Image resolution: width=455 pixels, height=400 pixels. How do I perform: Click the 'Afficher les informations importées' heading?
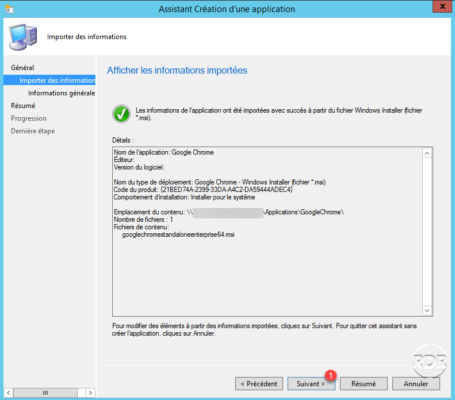click(x=177, y=70)
